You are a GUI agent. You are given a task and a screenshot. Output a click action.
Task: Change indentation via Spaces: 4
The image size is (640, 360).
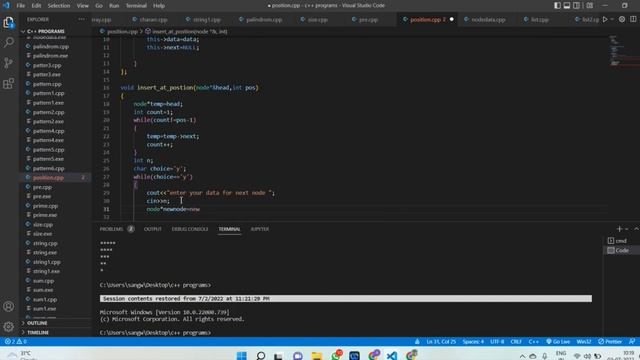pos(473,342)
